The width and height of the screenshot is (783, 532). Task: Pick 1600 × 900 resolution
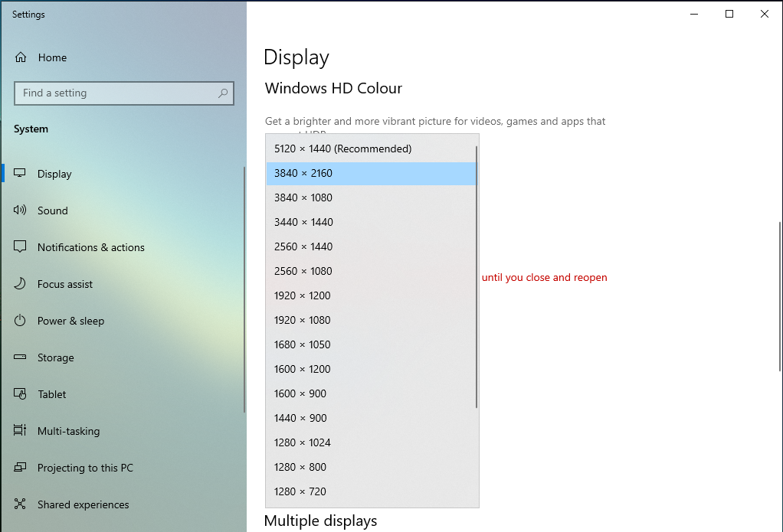[x=372, y=393]
